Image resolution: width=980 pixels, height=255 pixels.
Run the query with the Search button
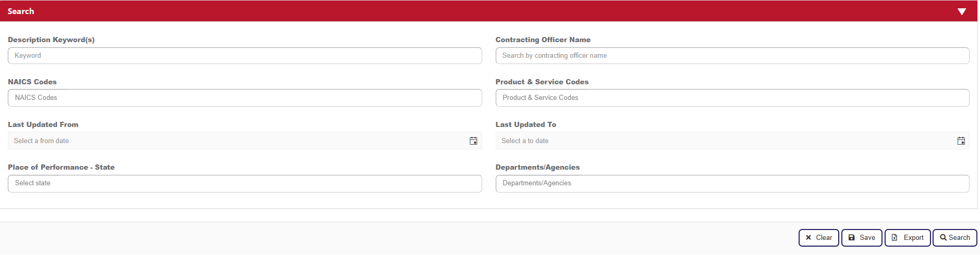[x=955, y=238]
